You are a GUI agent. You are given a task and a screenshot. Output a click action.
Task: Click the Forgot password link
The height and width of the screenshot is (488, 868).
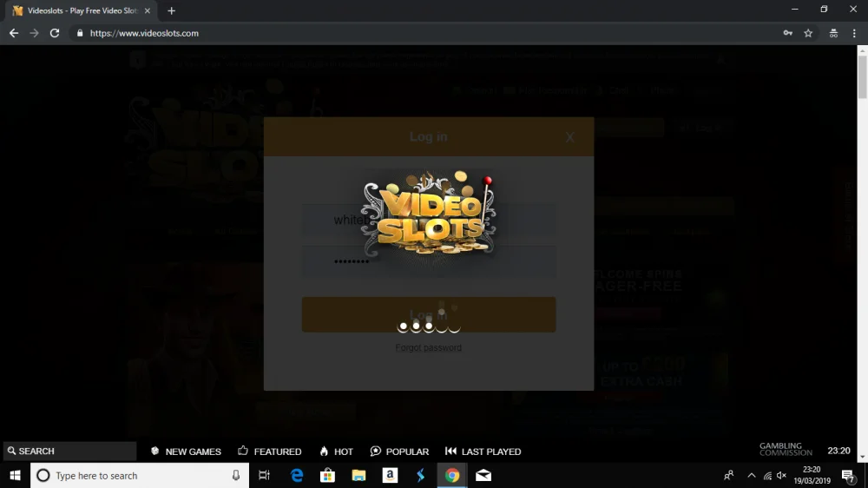point(429,348)
